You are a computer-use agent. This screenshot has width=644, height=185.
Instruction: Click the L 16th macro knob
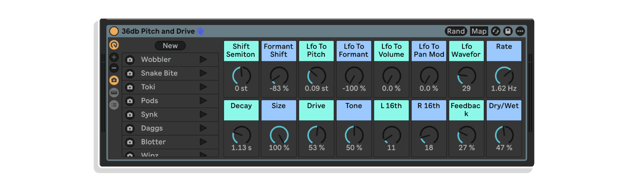point(392,135)
